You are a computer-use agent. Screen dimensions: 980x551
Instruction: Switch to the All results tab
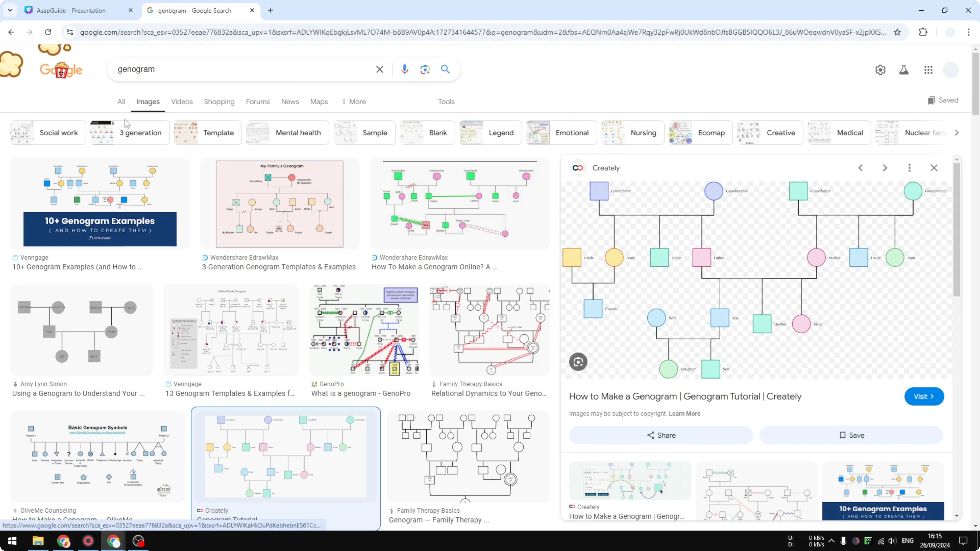pos(121,102)
